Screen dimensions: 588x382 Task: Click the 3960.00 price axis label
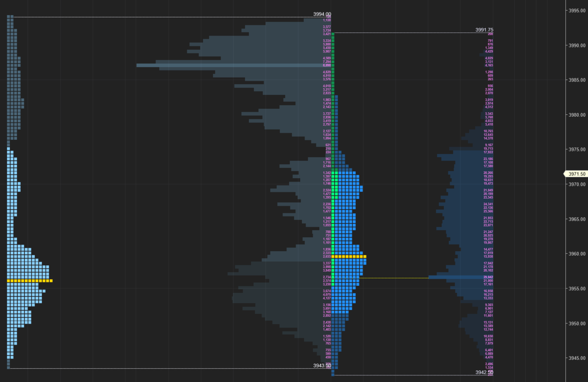tap(578, 254)
